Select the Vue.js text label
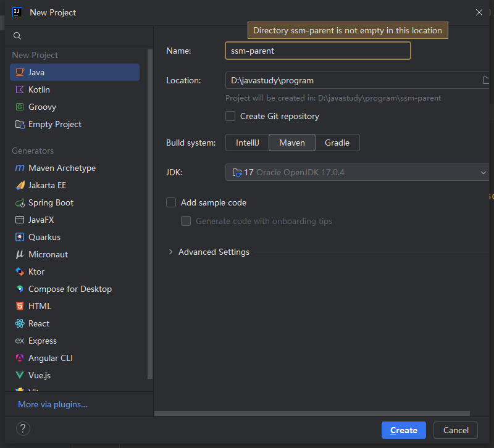Image resolution: width=494 pixels, height=448 pixels. pos(40,375)
